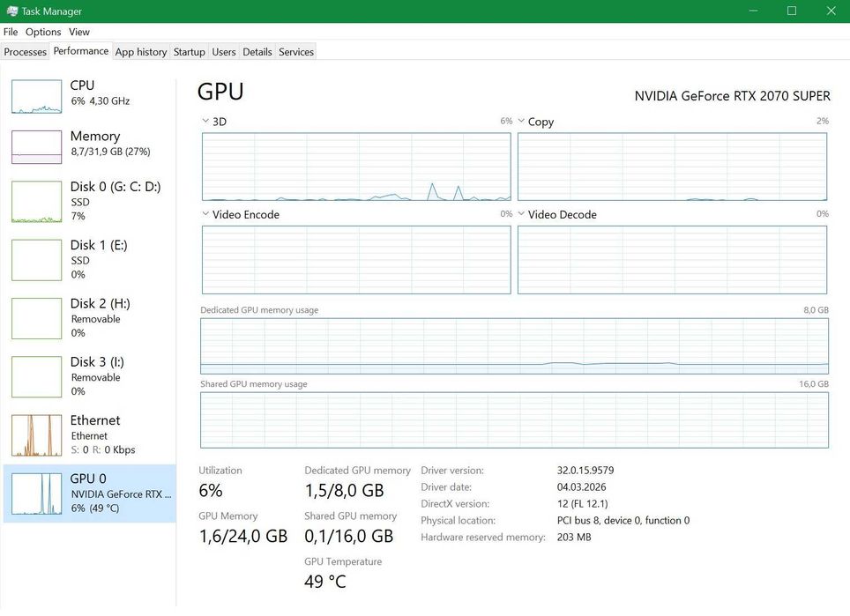This screenshot has width=850, height=616.
Task: Open the Copy graph engine dropdown
Action: 521,122
